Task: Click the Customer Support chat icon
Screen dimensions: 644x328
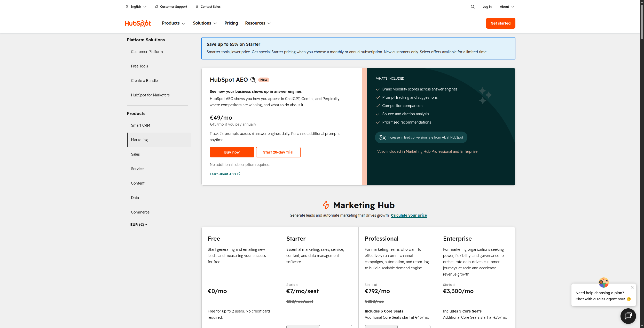Action: point(156,7)
